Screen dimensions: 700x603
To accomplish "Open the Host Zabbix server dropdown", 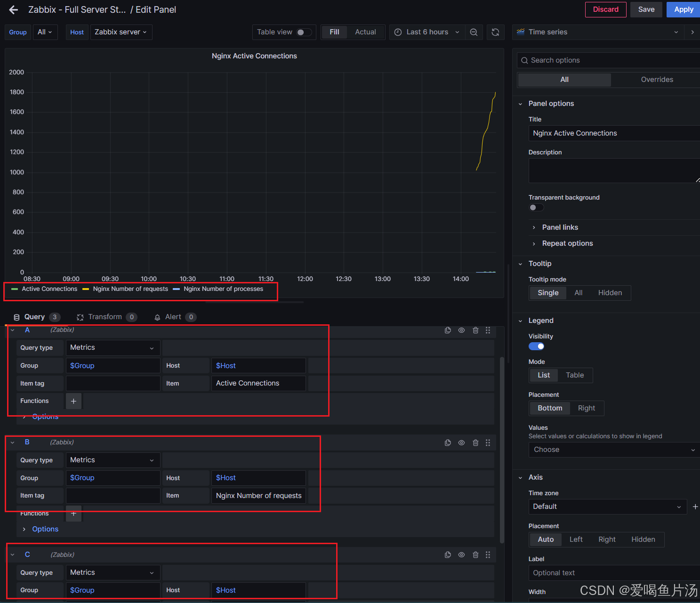I will coord(121,32).
